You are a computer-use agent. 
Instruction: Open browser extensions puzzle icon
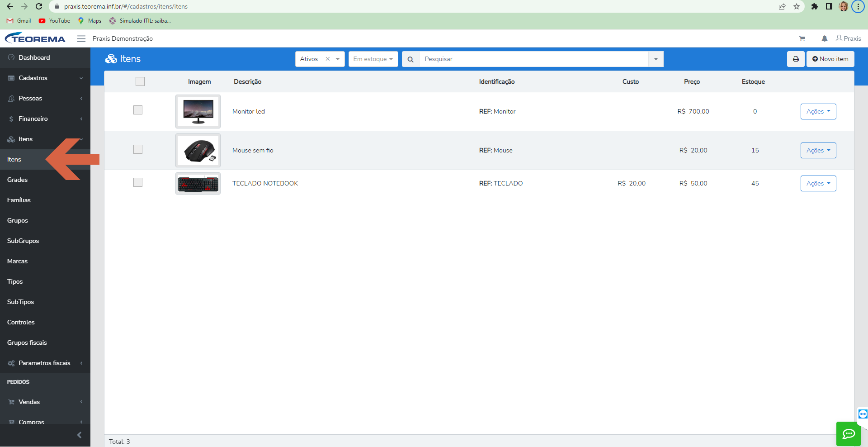click(x=815, y=6)
